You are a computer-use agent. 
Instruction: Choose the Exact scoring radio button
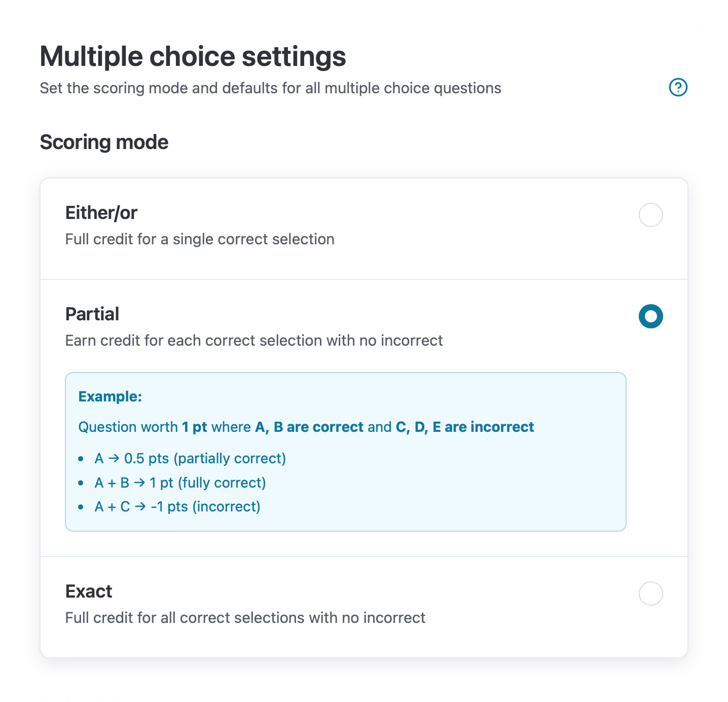pos(650,594)
